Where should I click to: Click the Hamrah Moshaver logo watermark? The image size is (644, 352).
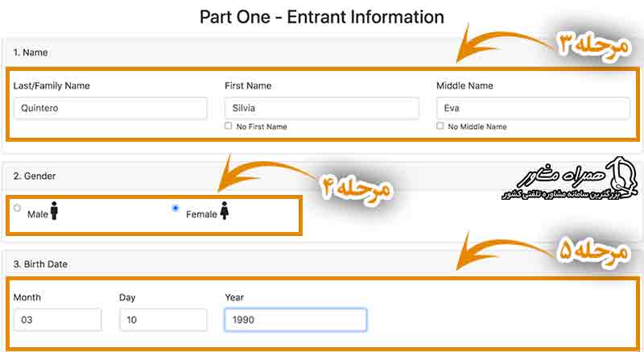569,179
